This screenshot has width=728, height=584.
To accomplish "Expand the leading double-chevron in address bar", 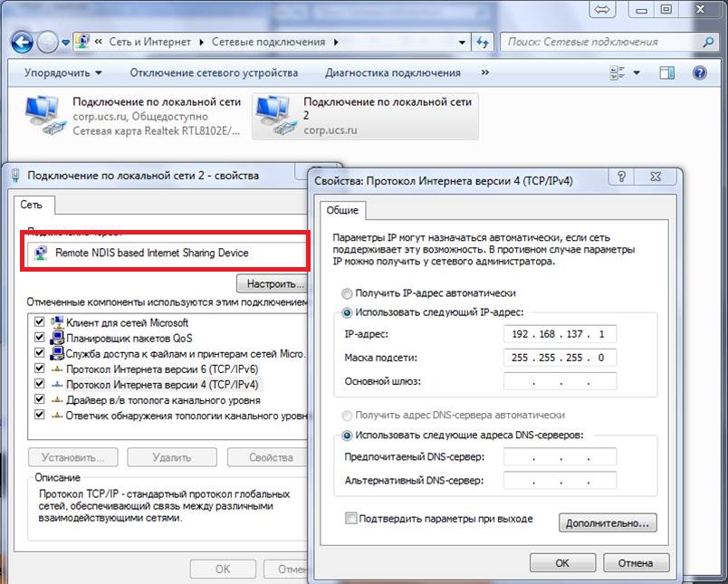I will tap(99, 42).
